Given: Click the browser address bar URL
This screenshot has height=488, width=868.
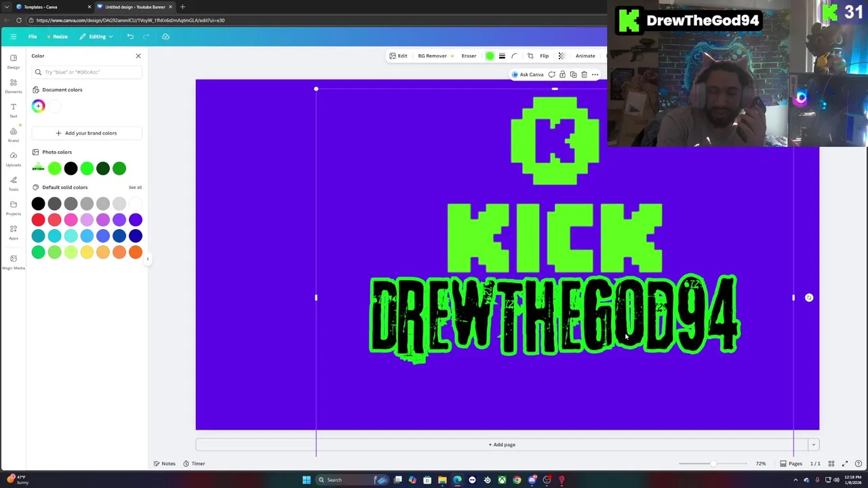Looking at the screenshot, I should click(130, 20).
